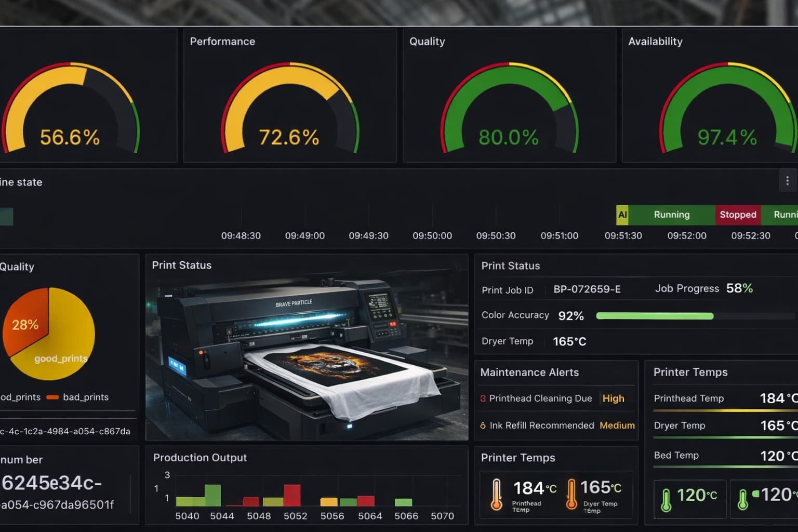This screenshot has width=798, height=532.
Task: Click the ink drop icon beside Ink Refill Recommended
Action: [483, 425]
